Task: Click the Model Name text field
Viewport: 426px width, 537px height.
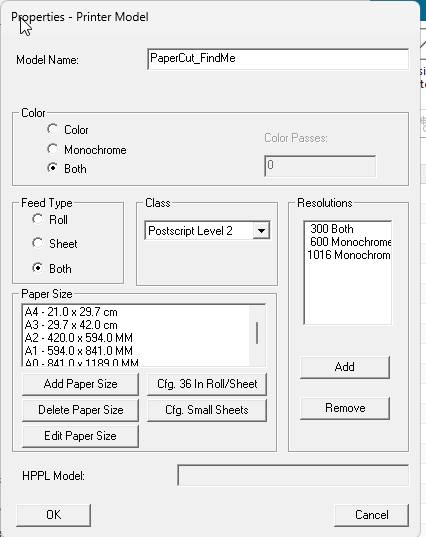Action: 278,59
